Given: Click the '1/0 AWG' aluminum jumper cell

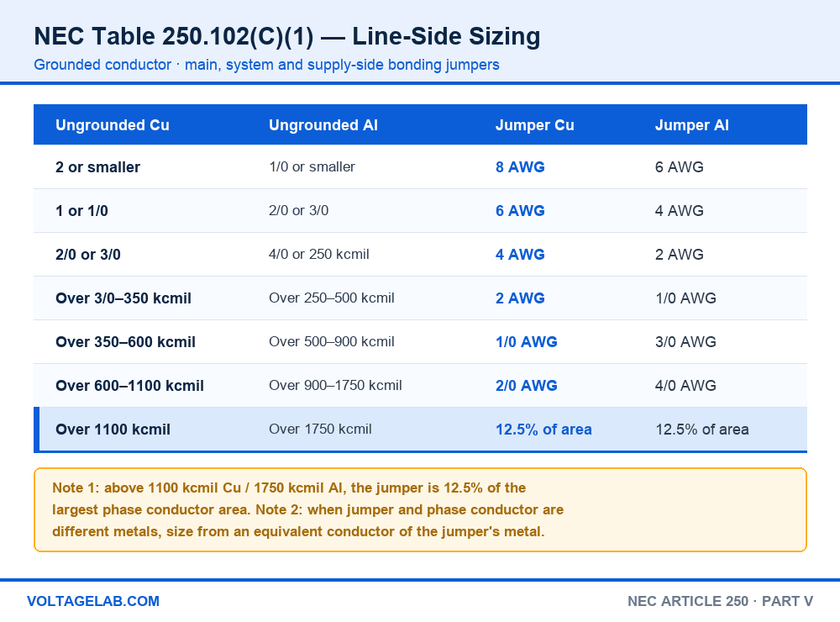Looking at the screenshot, I should 685,298.
